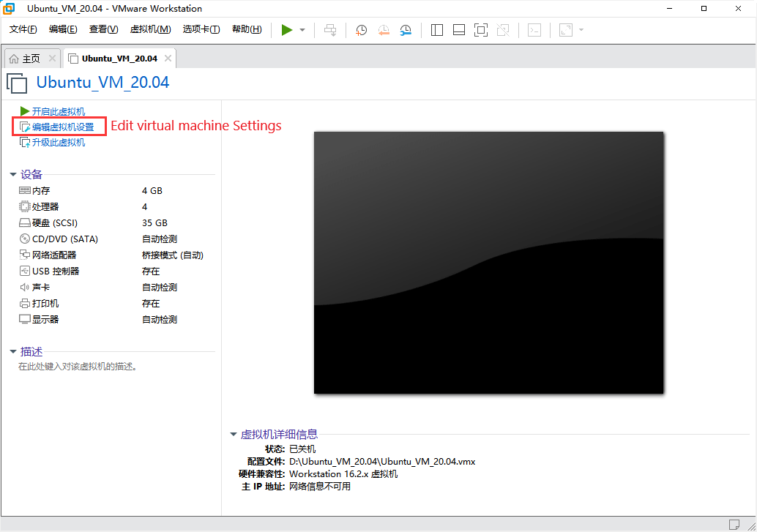Screen dimensions: 757x532
Task: Select the 网络适配器 label
Action: 54,255
